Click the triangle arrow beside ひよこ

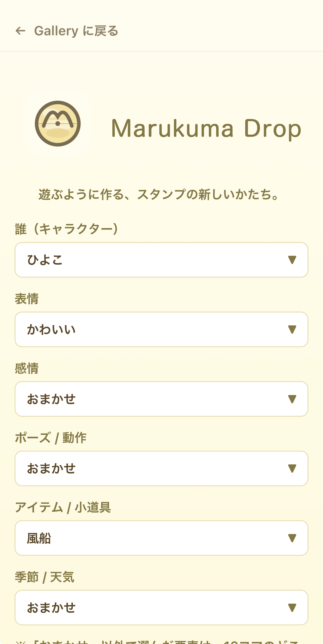click(x=292, y=260)
